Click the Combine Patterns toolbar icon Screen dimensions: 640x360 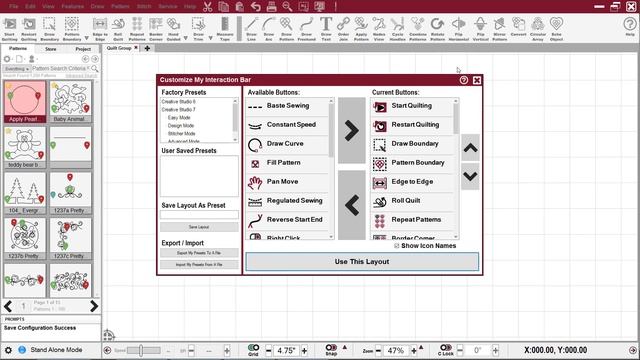(x=418, y=29)
